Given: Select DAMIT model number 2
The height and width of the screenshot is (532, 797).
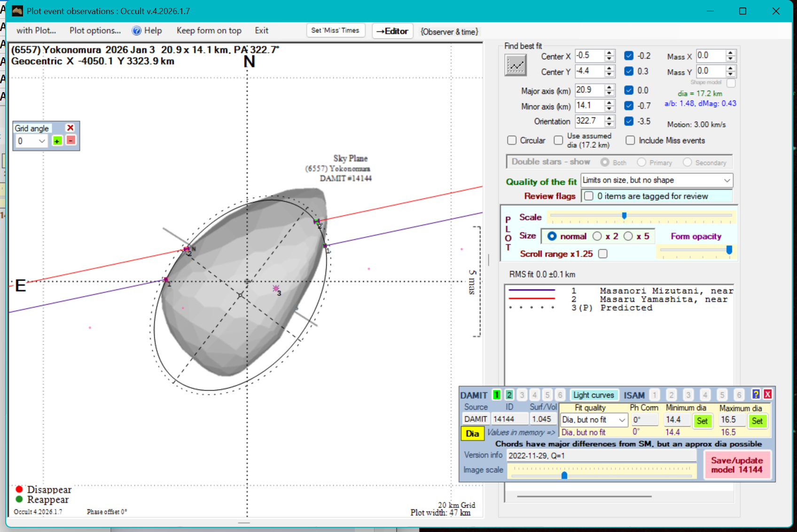Looking at the screenshot, I should coord(509,395).
